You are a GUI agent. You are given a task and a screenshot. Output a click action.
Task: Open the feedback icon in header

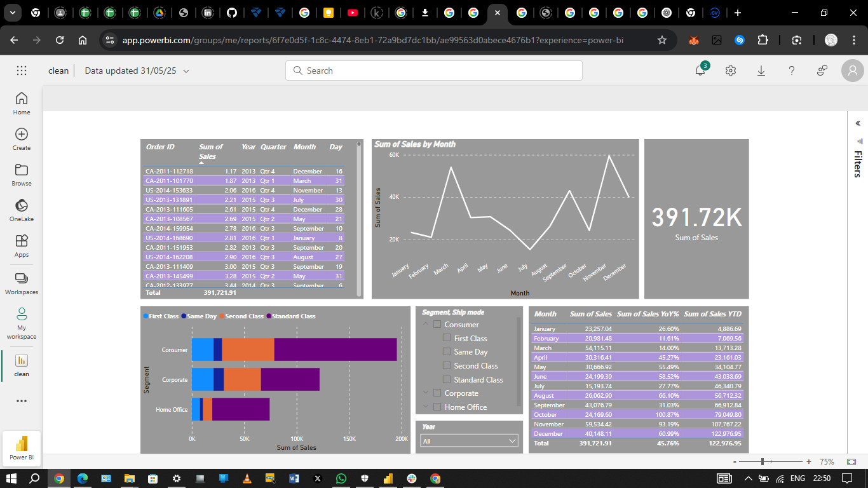point(822,71)
